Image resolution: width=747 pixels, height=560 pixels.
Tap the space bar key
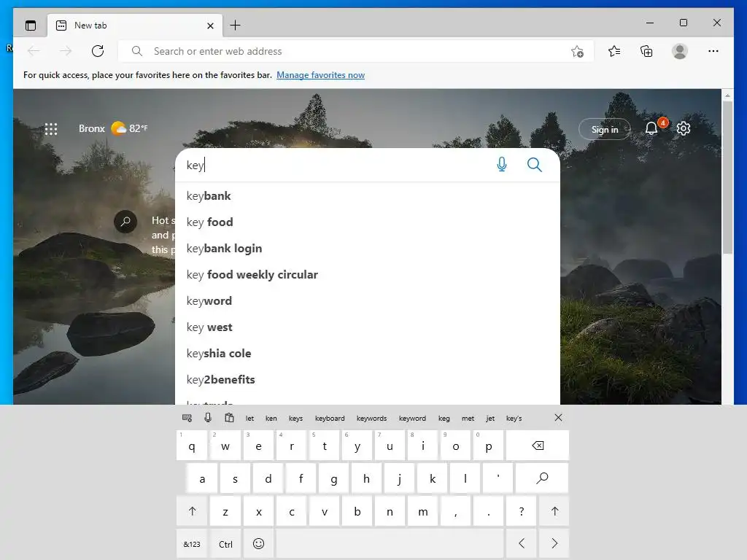tap(390, 543)
